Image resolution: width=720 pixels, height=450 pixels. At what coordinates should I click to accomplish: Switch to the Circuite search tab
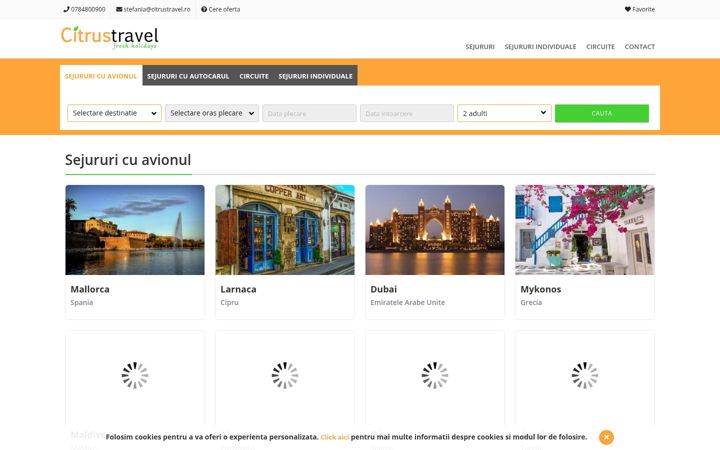(254, 76)
